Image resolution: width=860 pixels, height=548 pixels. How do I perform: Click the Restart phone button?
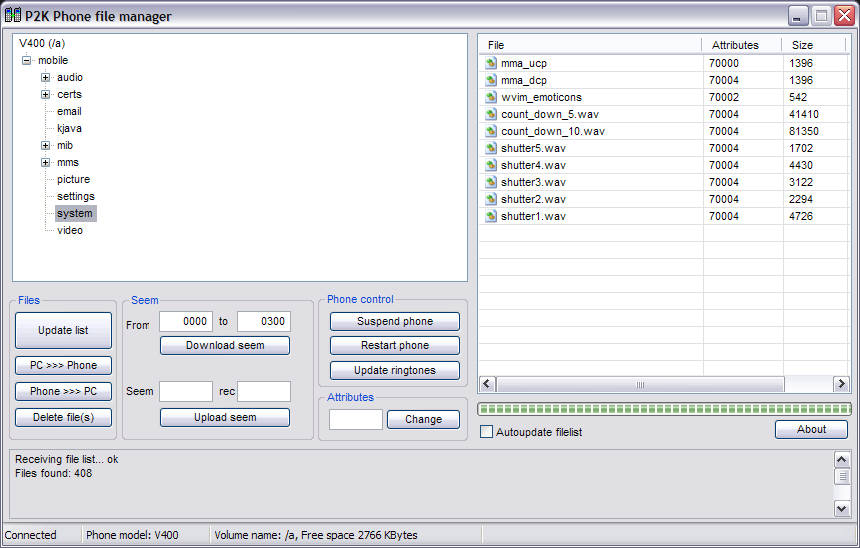pyautogui.click(x=395, y=345)
